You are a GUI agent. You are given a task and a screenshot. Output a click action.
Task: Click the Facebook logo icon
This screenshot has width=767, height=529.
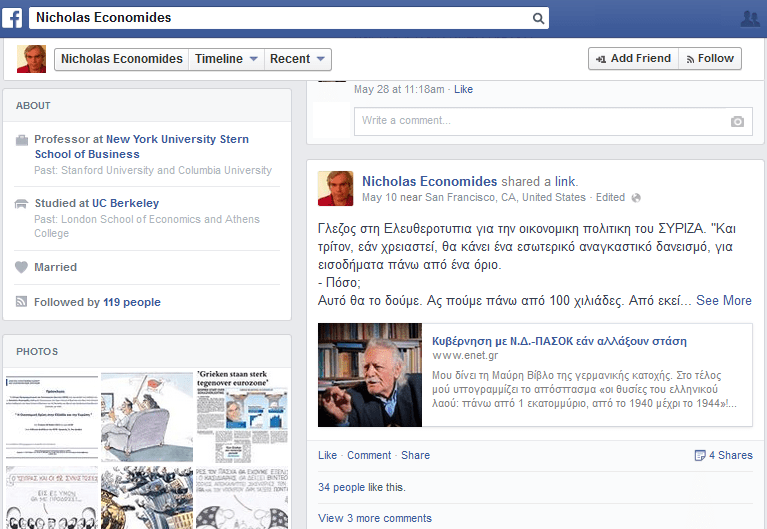click(12, 18)
